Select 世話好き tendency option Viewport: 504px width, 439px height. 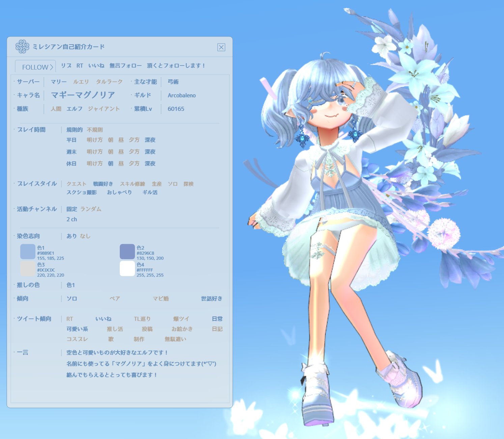[212, 299]
